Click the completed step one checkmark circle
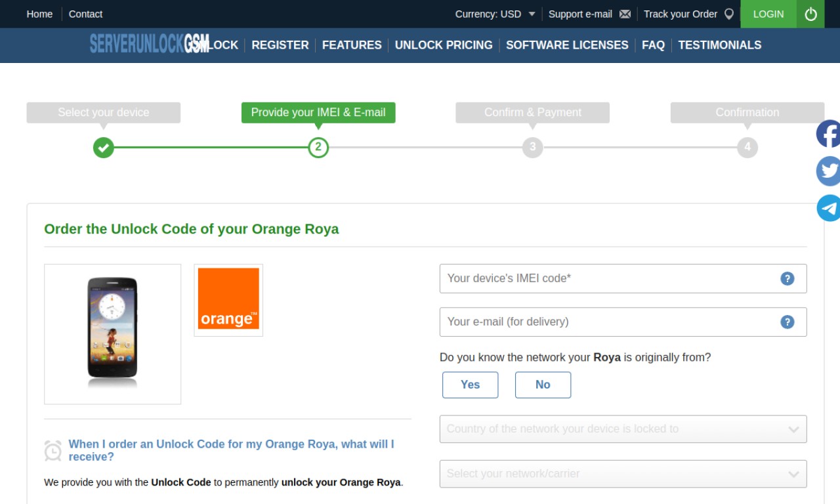This screenshot has width=840, height=504. (x=103, y=147)
